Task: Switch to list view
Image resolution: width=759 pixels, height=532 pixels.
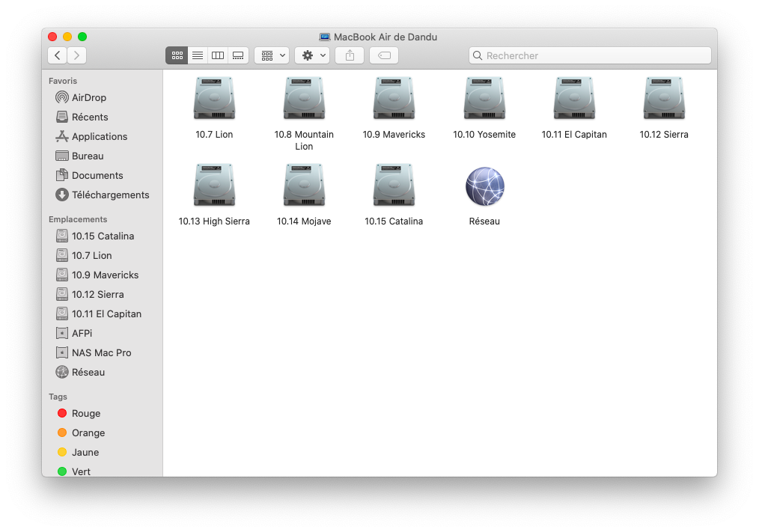Action: [198, 55]
